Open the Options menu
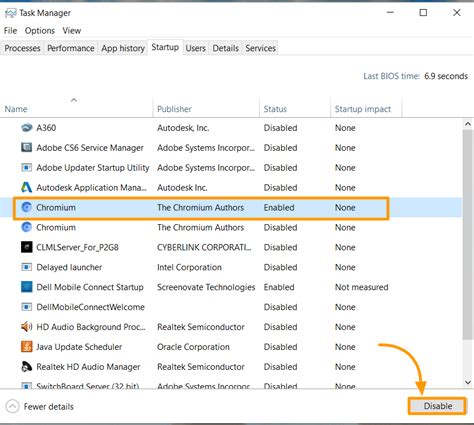 (x=40, y=31)
